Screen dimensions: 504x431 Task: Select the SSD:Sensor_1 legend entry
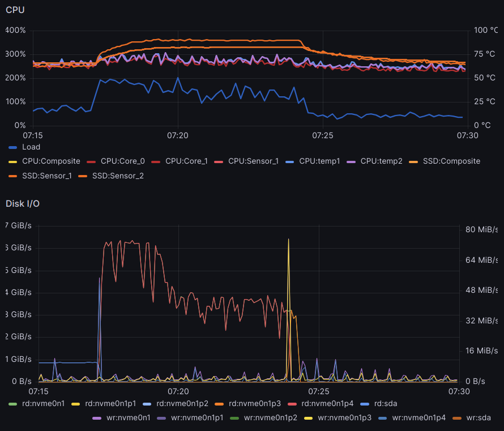48,176
